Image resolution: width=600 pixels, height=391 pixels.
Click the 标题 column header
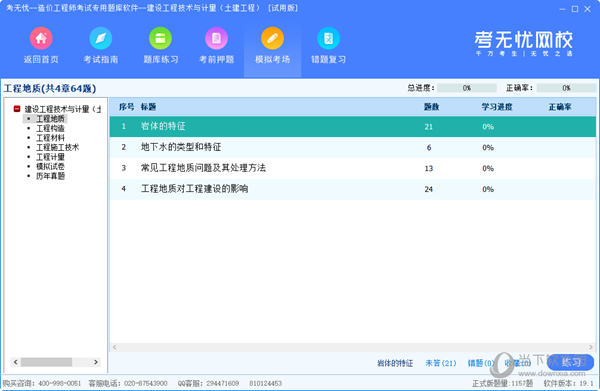(x=148, y=107)
